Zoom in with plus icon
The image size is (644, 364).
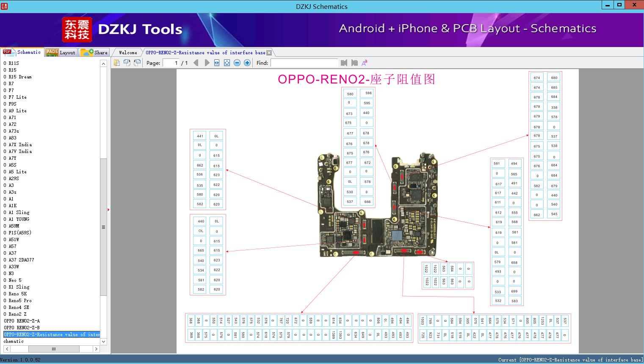tap(247, 63)
